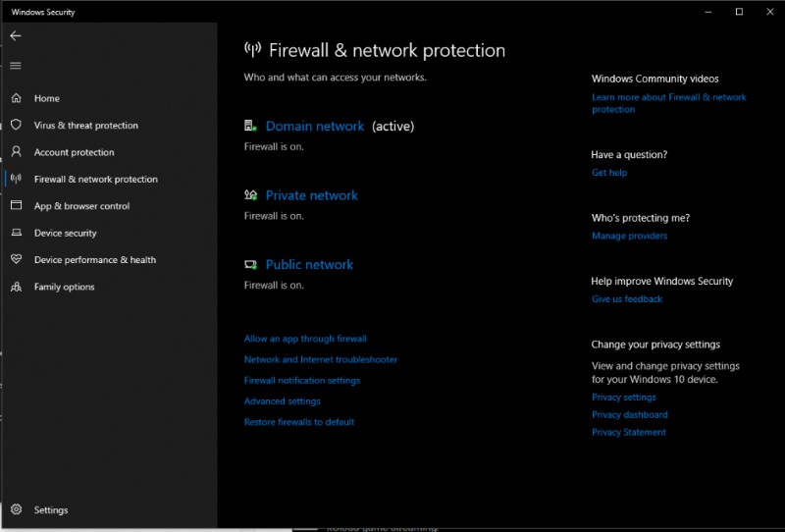This screenshot has width=785, height=532.
Task: Click the Device performance & health heart icon
Action: pos(16,260)
